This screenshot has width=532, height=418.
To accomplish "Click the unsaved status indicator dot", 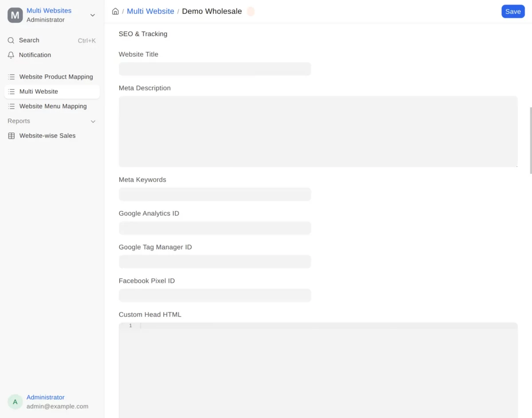I will pyautogui.click(x=250, y=12).
